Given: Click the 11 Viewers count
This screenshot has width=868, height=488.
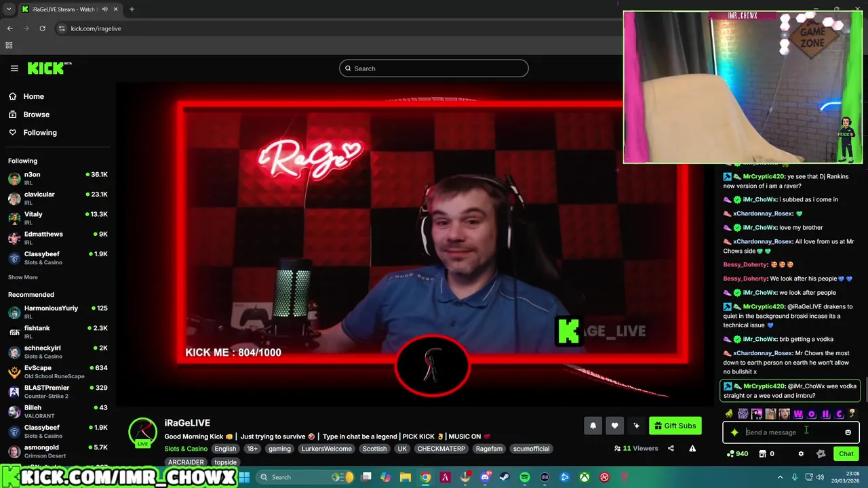Looking at the screenshot, I should [635, 448].
